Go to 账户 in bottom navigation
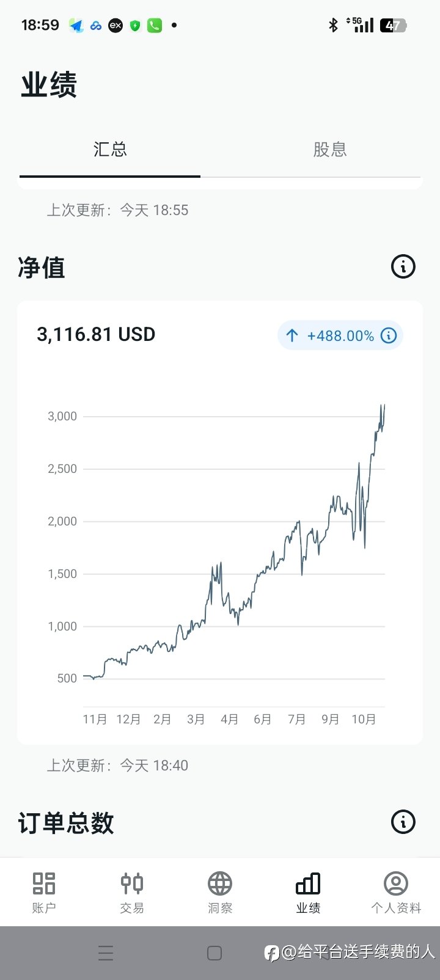The image size is (440, 980). pyautogui.click(x=44, y=892)
